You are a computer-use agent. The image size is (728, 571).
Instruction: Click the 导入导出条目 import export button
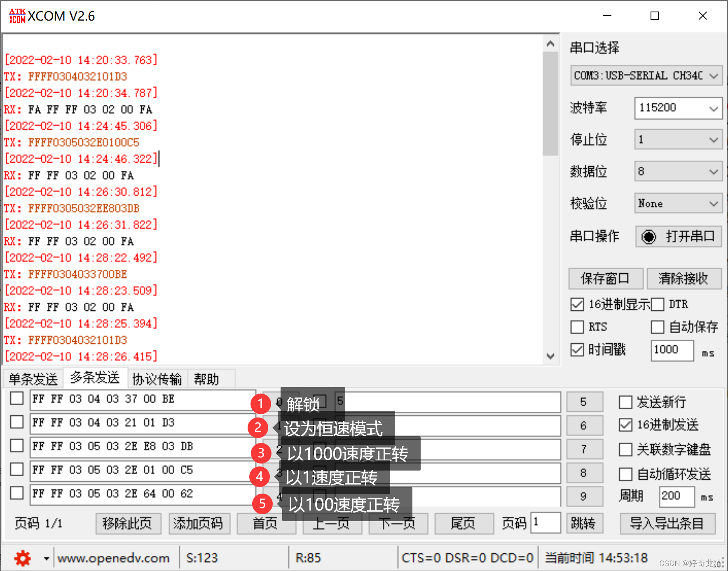pos(668,524)
